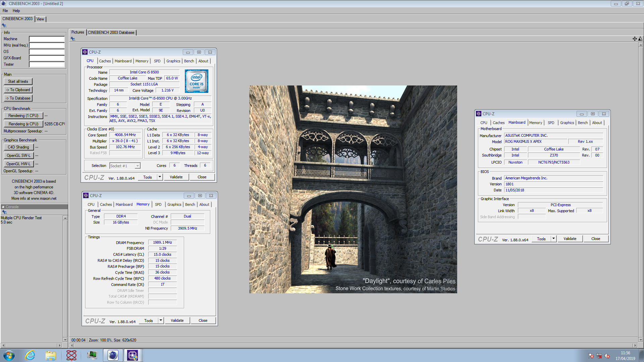Click the rendered Daylight benchmark image

[353, 189]
